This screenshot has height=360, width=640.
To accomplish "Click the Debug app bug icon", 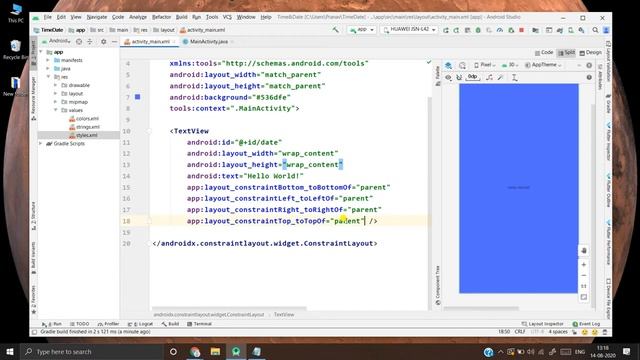I will click(x=478, y=30).
